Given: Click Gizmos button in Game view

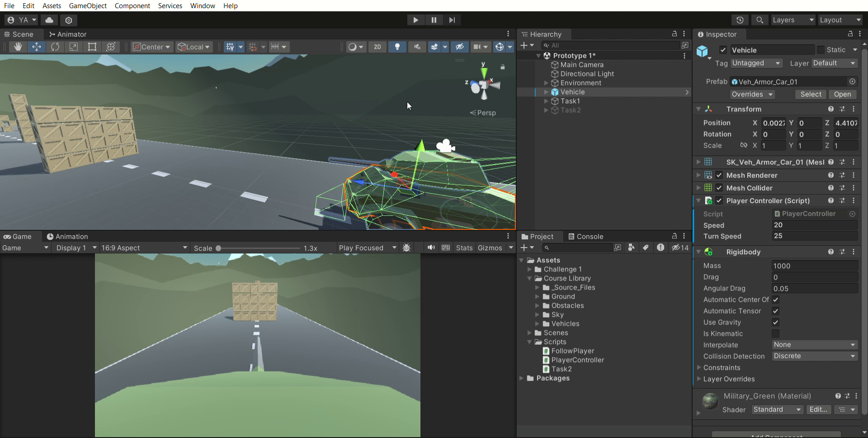Looking at the screenshot, I should [490, 248].
